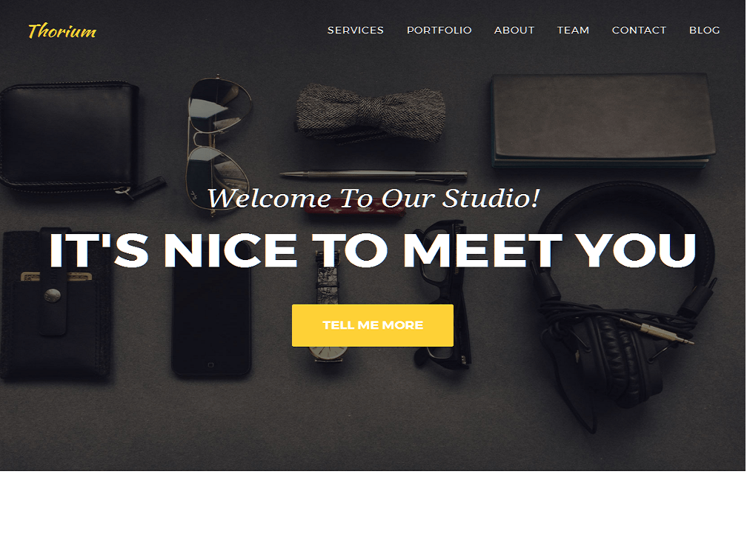Click the black smartphone in the image
747x560 pixels.
pyautogui.click(x=211, y=324)
